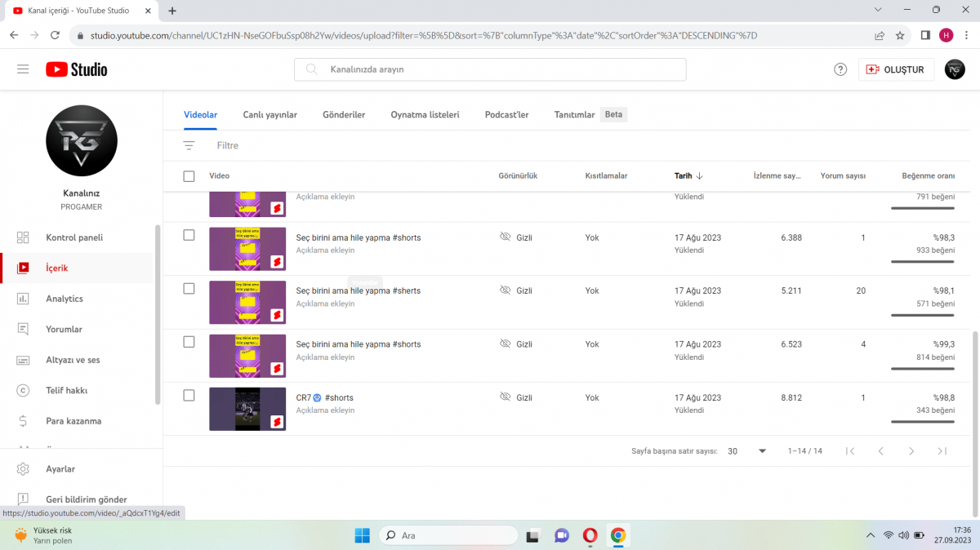Open CR7 #shorts video title

click(324, 397)
